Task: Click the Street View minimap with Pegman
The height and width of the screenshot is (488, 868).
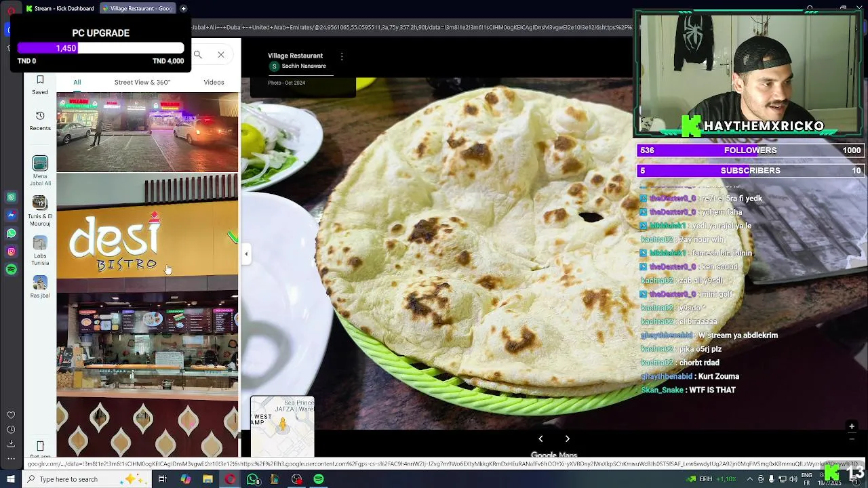Action: click(x=282, y=426)
